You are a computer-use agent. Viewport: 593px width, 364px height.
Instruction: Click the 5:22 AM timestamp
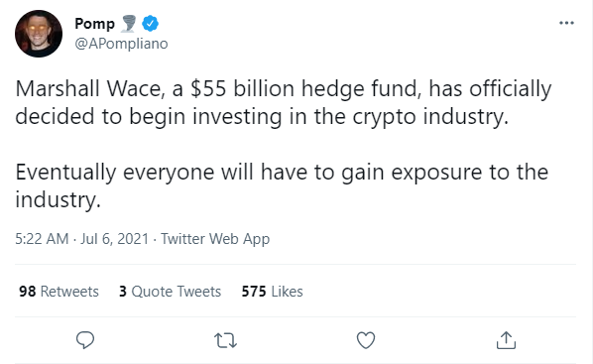coord(42,239)
